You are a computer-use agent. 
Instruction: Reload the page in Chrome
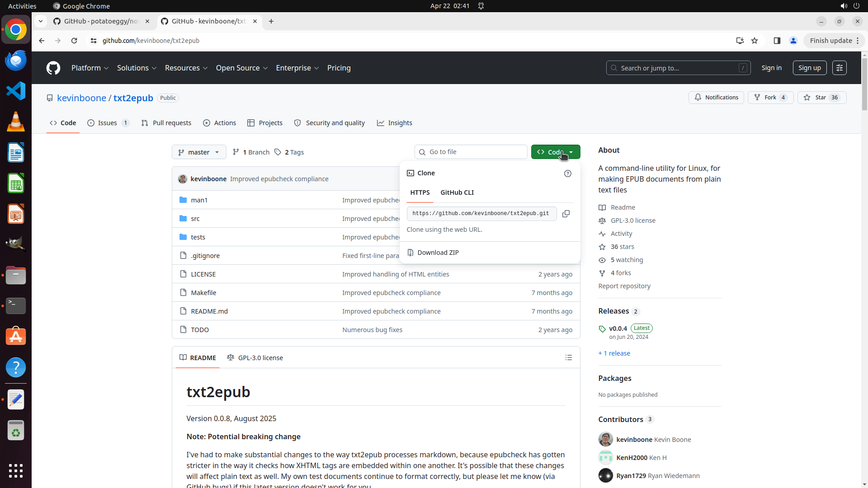tap(74, 41)
